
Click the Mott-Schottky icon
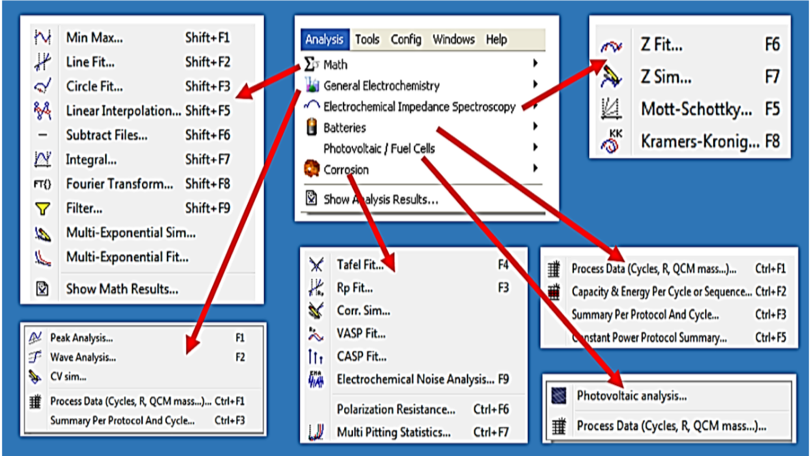coord(611,108)
